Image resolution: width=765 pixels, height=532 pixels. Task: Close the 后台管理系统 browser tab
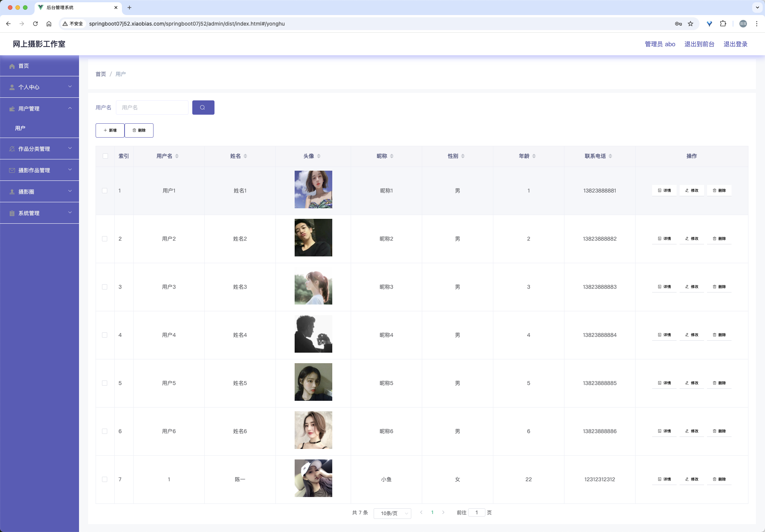click(116, 8)
